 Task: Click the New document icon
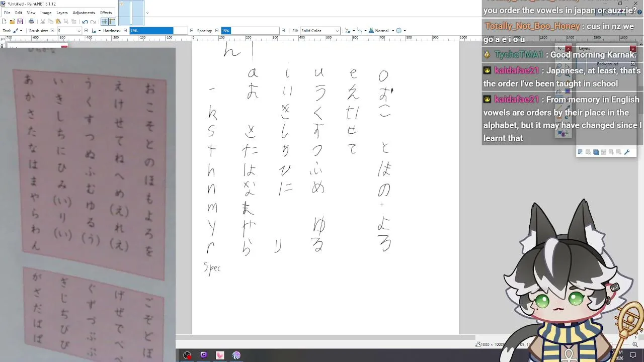click(x=5, y=22)
